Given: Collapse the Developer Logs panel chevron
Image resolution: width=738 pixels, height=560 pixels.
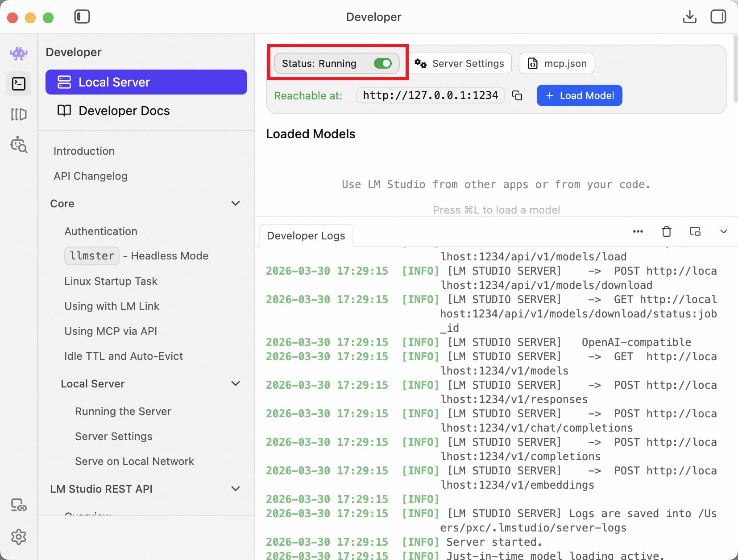Looking at the screenshot, I should click(723, 231).
